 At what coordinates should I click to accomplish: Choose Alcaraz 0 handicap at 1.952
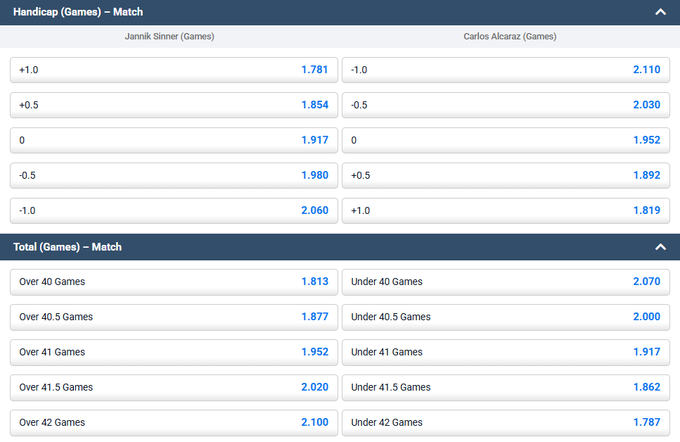click(x=505, y=140)
